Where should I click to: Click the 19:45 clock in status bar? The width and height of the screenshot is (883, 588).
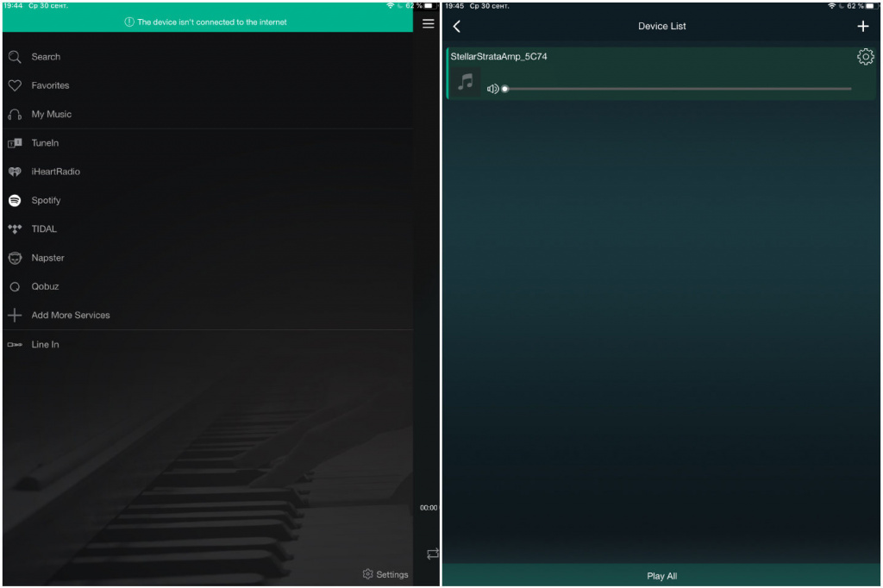tap(454, 6)
